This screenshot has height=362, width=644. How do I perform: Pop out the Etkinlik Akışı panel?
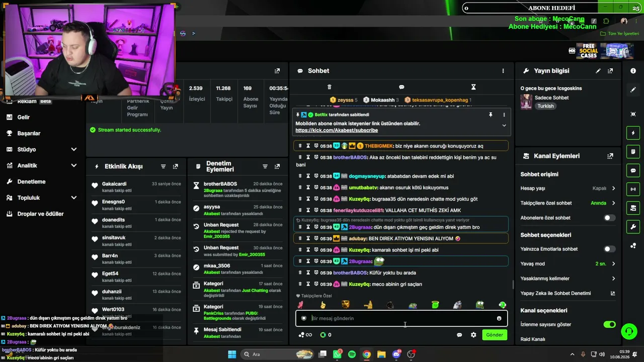click(x=175, y=166)
